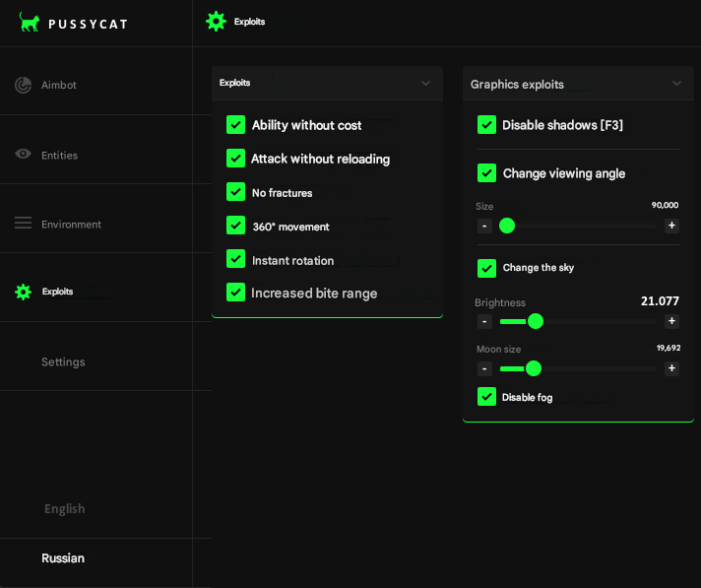Click the Moon size value 19,692
The width and height of the screenshot is (701, 588).
(x=669, y=348)
